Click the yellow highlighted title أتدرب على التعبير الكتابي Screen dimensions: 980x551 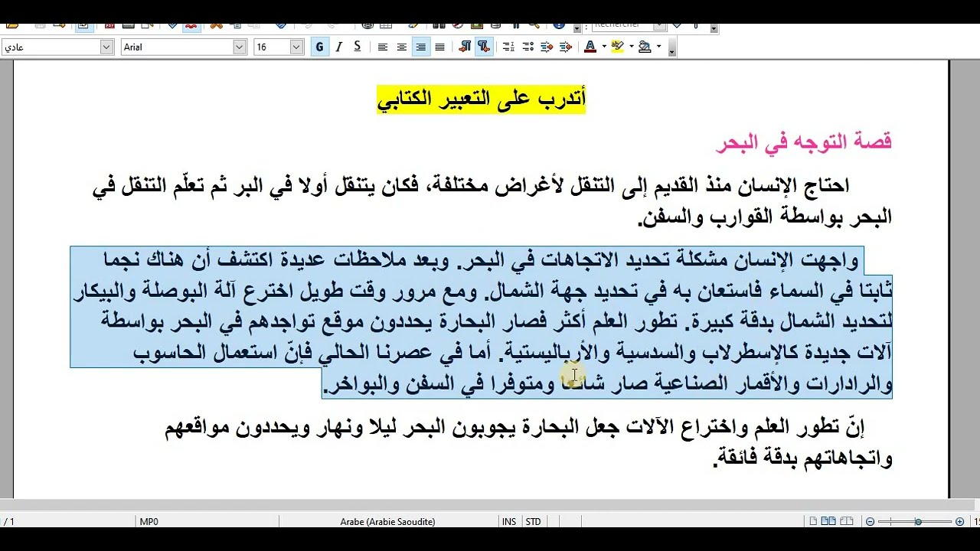(x=481, y=99)
